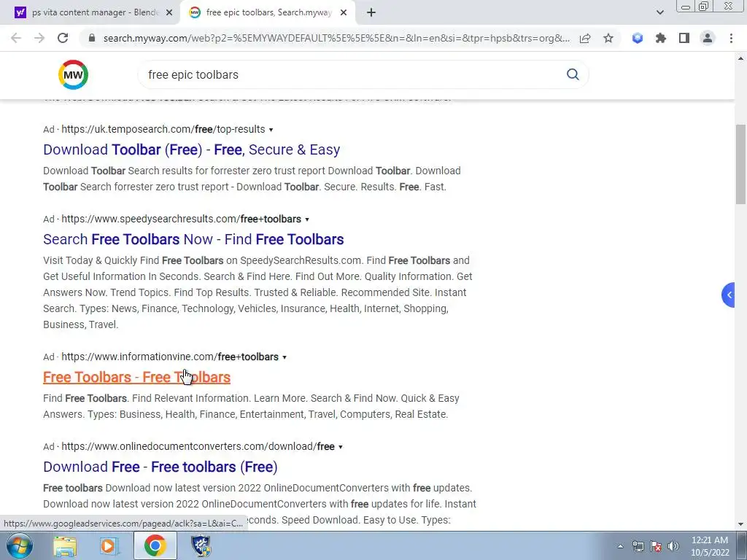Close the 'free epic toolbars' tab

344,12
